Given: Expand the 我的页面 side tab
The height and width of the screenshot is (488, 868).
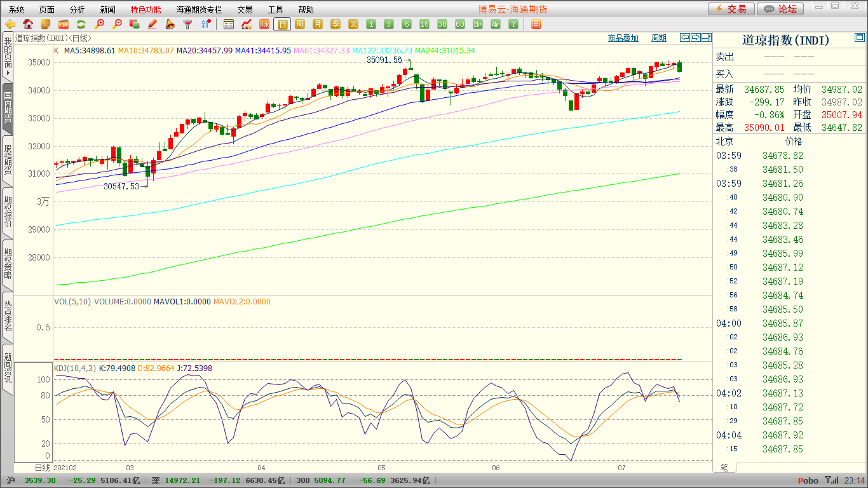Looking at the screenshot, I should (x=8, y=57).
